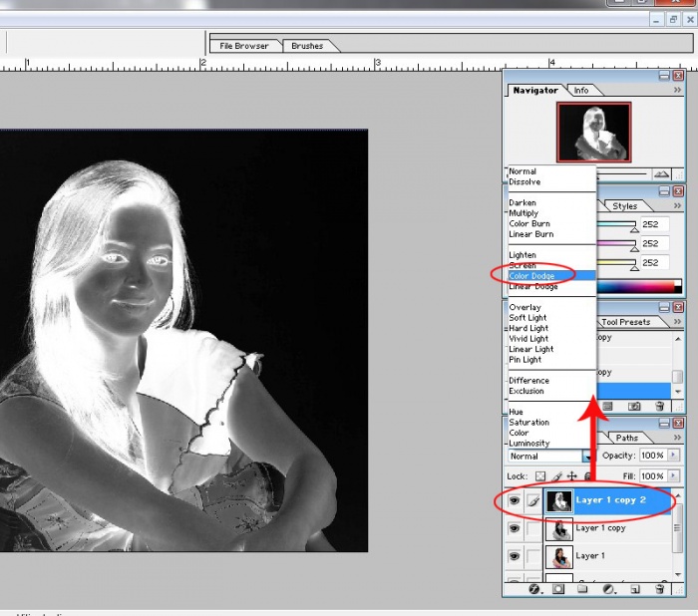Open the new adjustment layer icon
Viewport: 698px width, 616px height.
click(609, 589)
